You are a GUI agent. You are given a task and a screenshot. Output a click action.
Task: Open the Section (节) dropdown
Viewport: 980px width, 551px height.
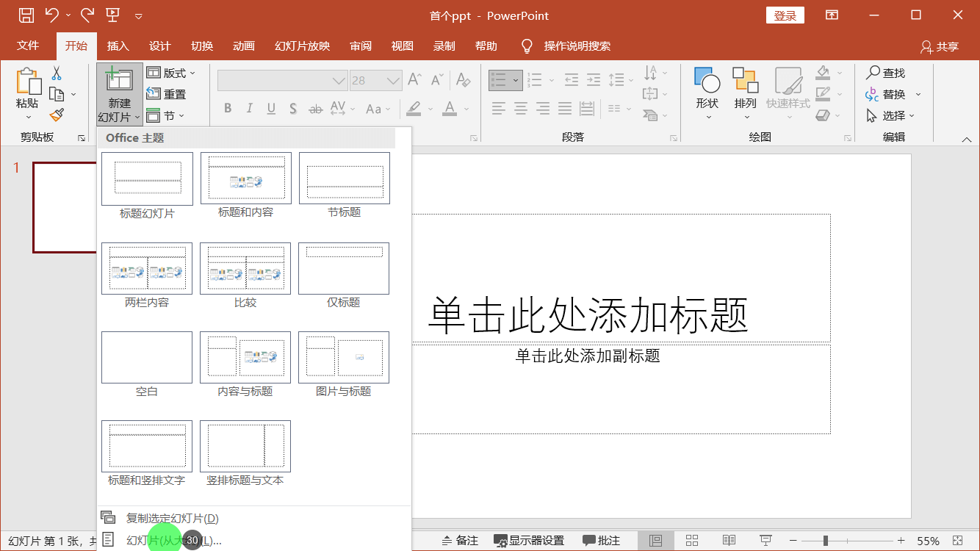click(165, 115)
